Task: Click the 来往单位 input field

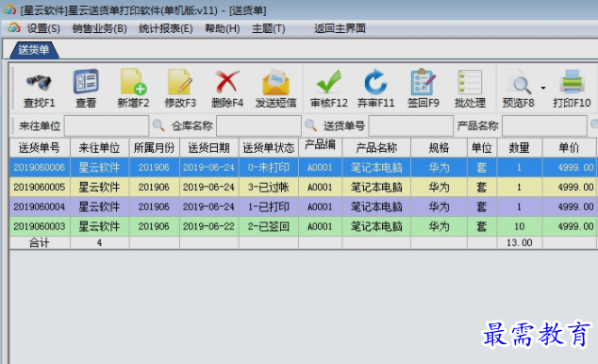Action: point(107,125)
